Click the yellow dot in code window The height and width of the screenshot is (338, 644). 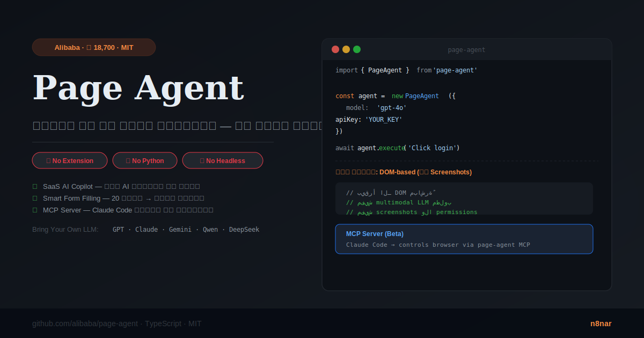point(346,49)
